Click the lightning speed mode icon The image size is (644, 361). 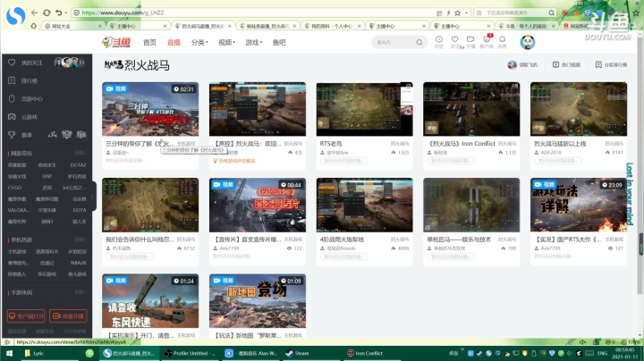point(448,13)
